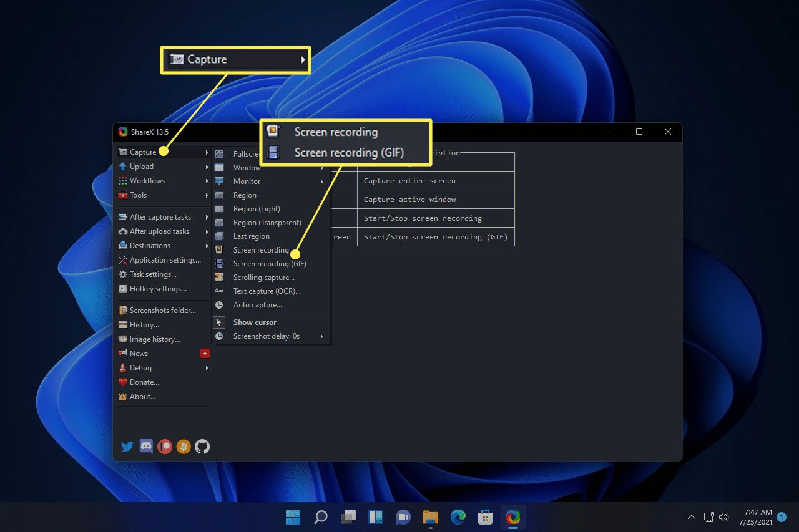Open ShareX from the Windows taskbar
This screenshot has height=532, width=799.
click(x=513, y=517)
